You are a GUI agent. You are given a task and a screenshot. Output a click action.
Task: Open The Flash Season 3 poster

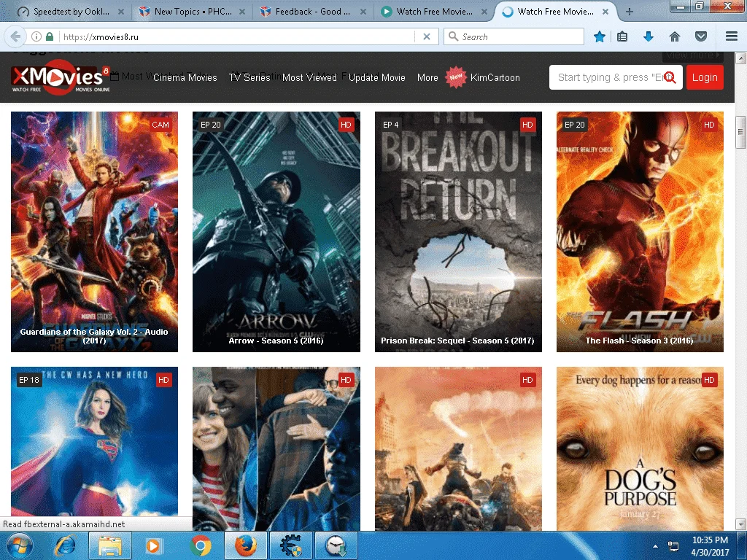click(640, 232)
